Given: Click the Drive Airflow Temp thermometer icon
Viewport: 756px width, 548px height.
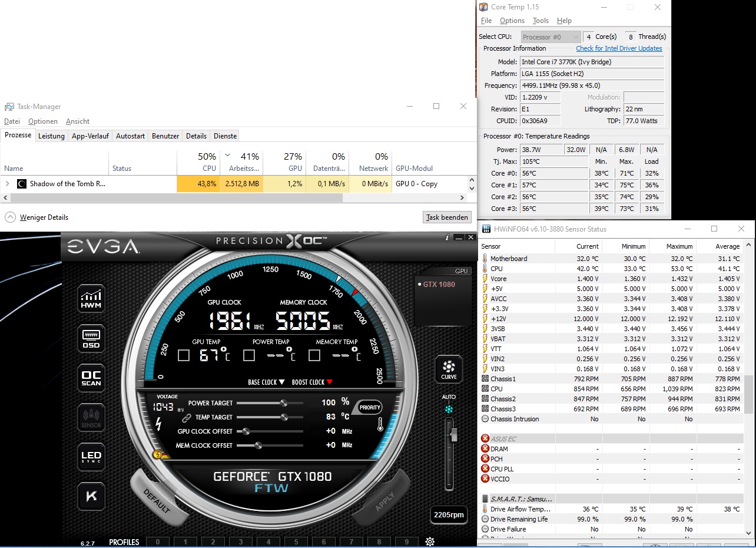Looking at the screenshot, I should click(x=485, y=509).
